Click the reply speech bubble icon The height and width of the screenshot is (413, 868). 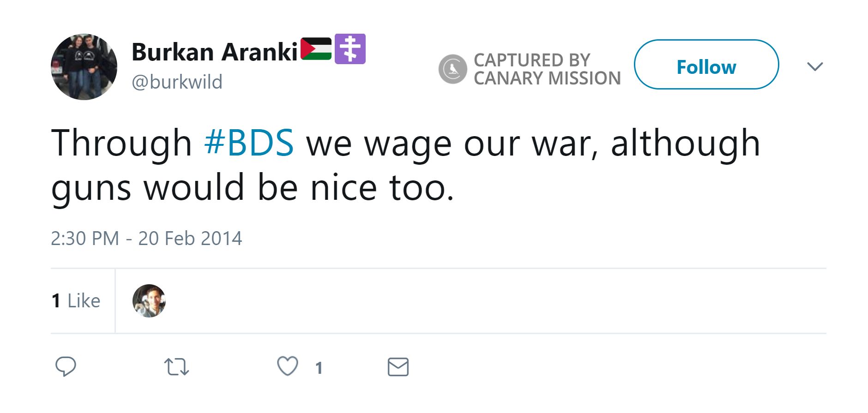[x=66, y=367]
